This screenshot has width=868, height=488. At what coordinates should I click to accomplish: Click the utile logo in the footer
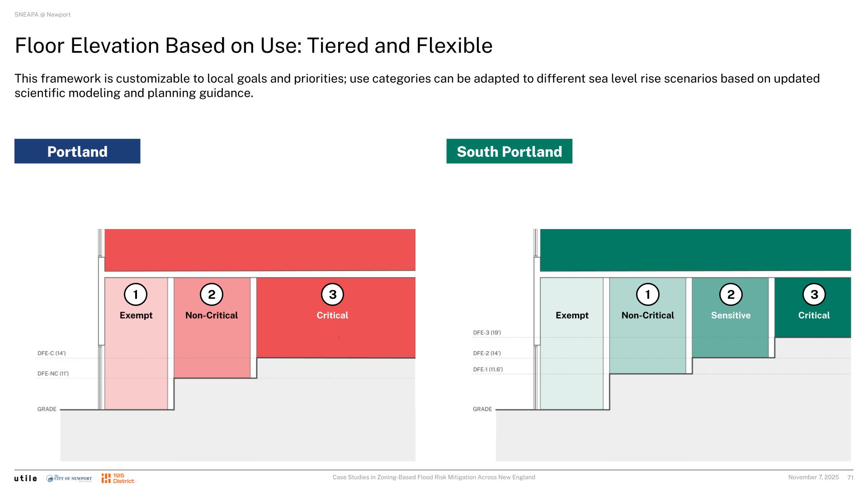click(25, 478)
